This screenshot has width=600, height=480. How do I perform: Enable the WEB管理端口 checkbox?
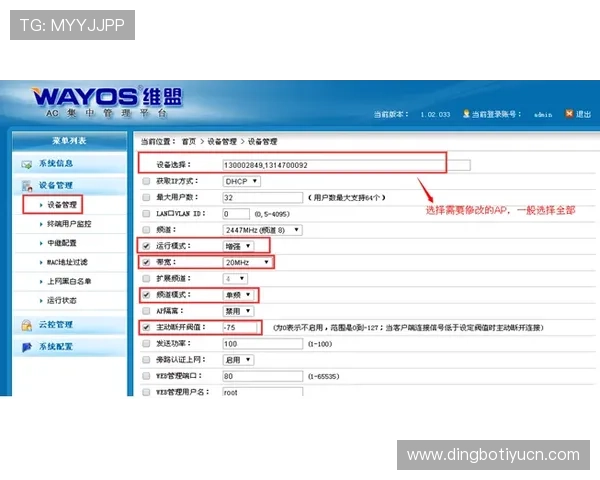click(146, 376)
